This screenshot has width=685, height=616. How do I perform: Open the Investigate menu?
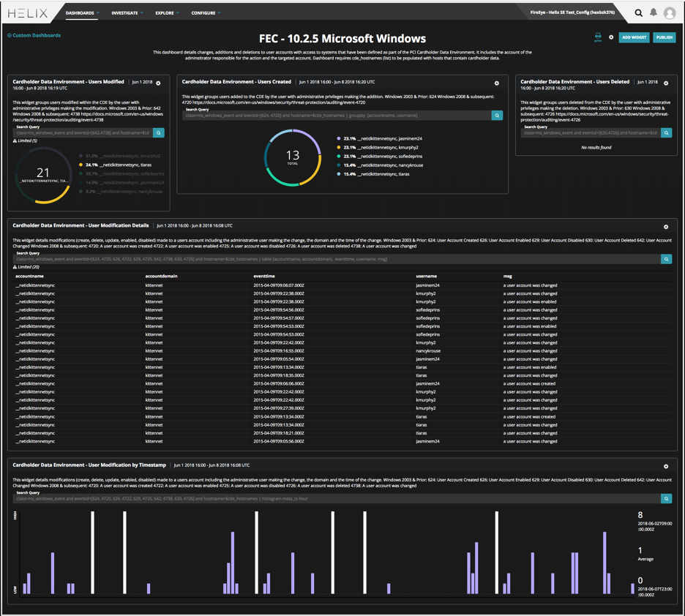pos(127,13)
